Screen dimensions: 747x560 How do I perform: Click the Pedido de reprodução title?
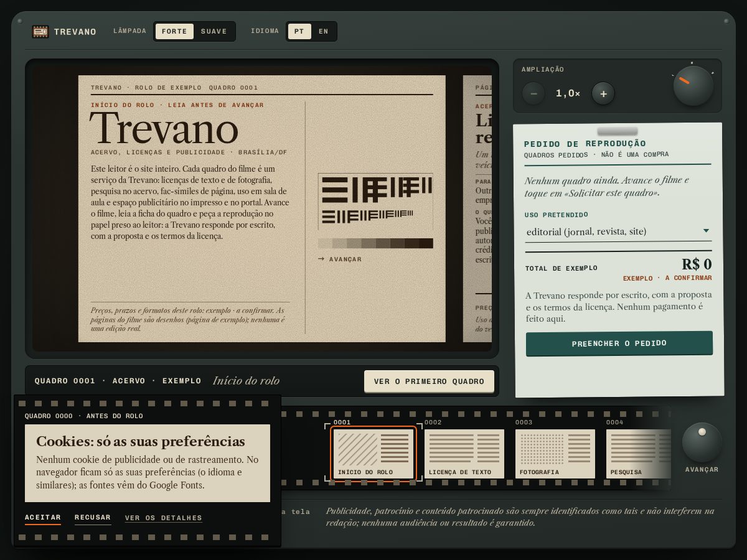585,143
